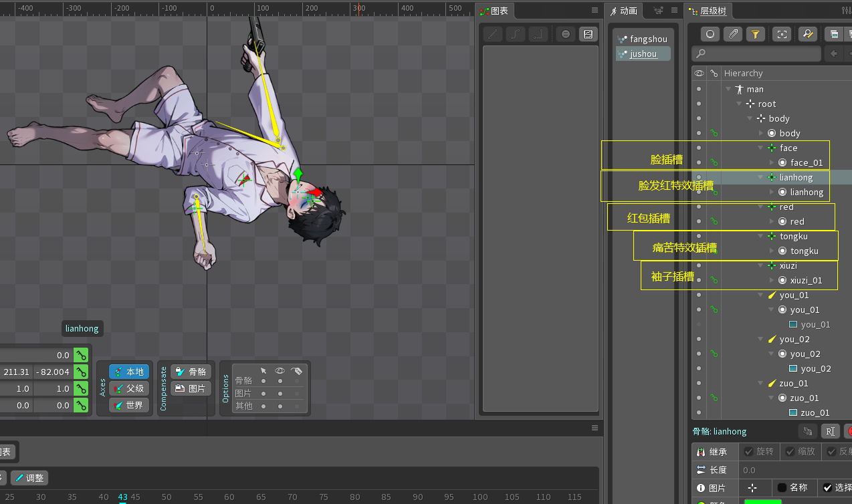Image resolution: width=852 pixels, height=504 pixels.
Task: Click the green key icon beside the 211.31 values
Action: [x=81, y=372]
